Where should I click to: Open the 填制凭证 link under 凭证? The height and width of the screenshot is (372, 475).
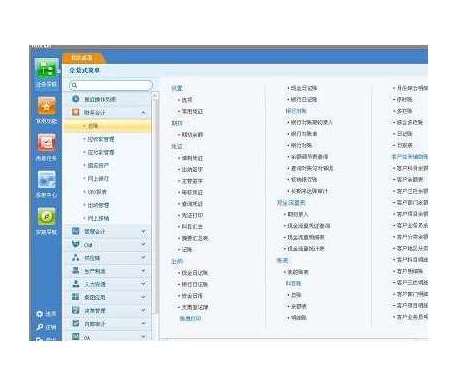[x=191, y=158]
